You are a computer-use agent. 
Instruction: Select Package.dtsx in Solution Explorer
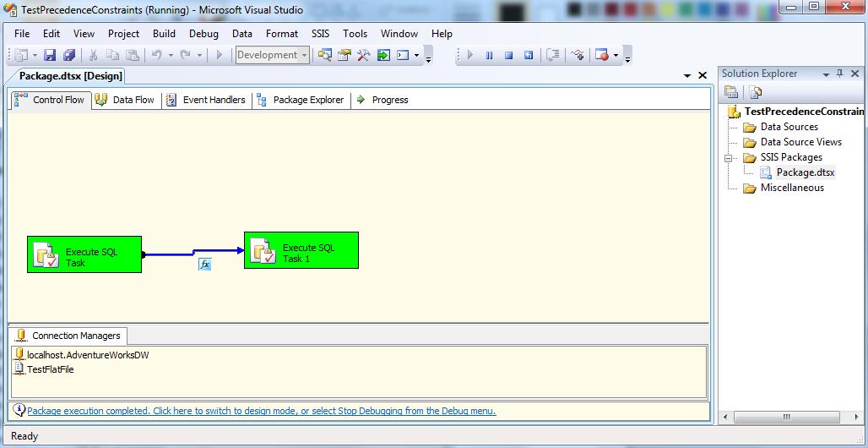[x=805, y=172]
